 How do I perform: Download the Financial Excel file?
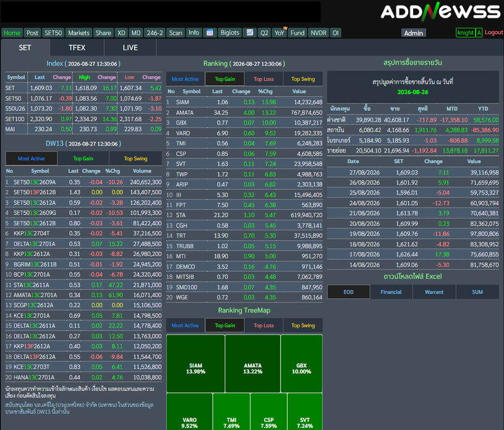click(391, 292)
